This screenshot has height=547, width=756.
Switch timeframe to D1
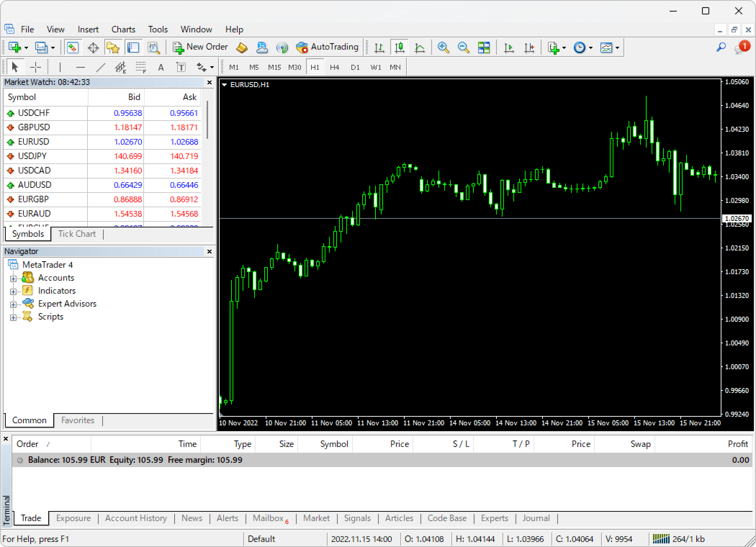(x=355, y=67)
